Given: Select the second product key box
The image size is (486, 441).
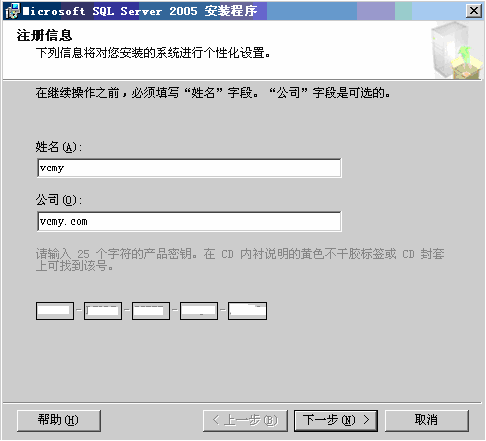Looking at the screenshot, I should click(103, 311).
